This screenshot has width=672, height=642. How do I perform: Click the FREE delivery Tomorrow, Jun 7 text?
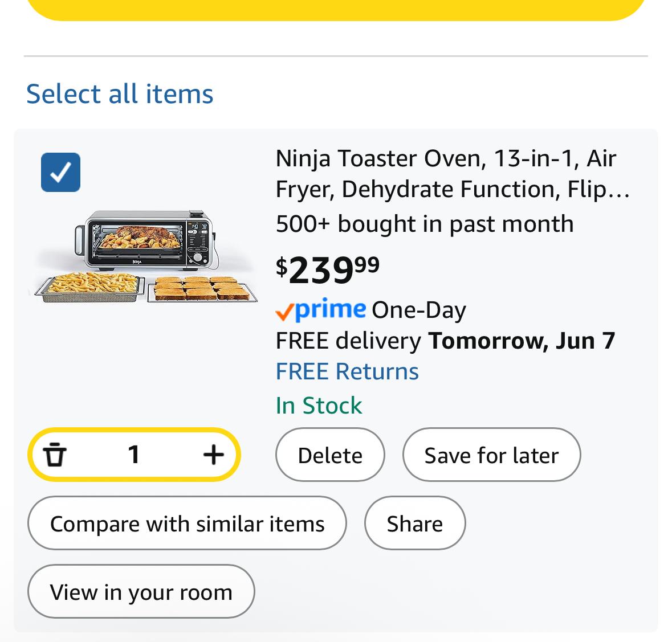point(446,341)
